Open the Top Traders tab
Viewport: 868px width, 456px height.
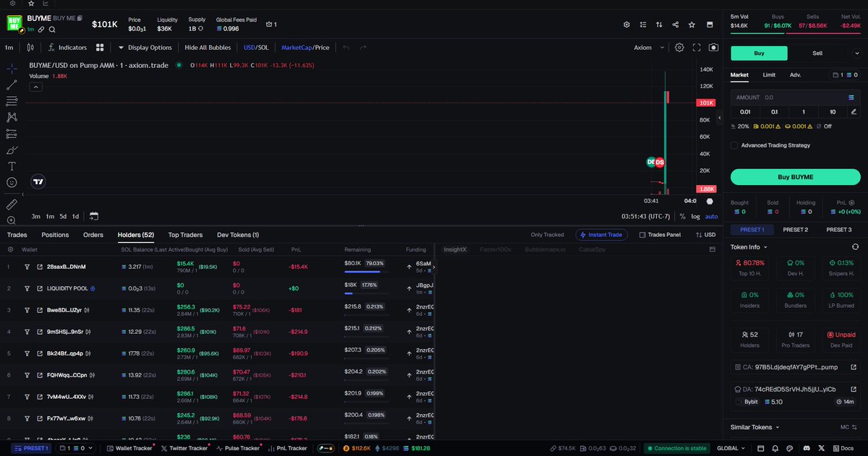[x=185, y=235]
